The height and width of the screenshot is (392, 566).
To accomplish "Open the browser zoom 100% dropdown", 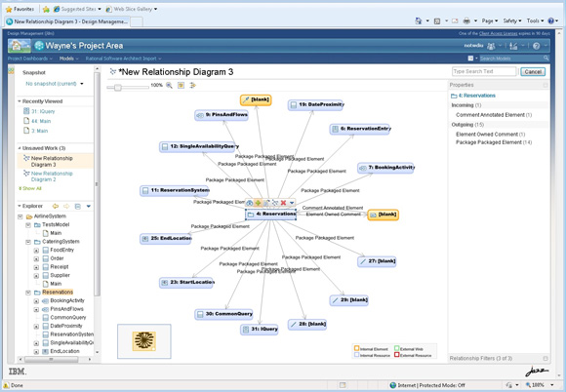I will 552,385.
